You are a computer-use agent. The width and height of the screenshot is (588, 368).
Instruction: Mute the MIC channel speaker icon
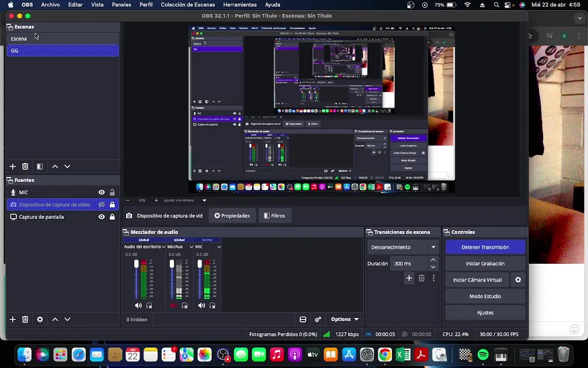[202, 305]
